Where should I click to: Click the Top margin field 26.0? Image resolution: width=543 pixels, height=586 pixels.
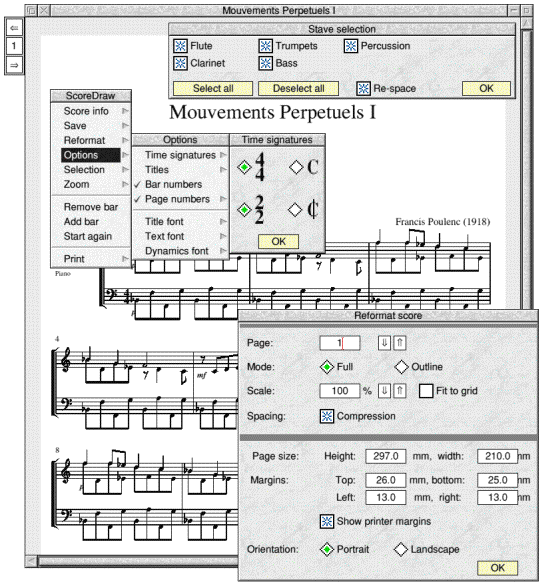pyautogui.click(x=386, y=480)
